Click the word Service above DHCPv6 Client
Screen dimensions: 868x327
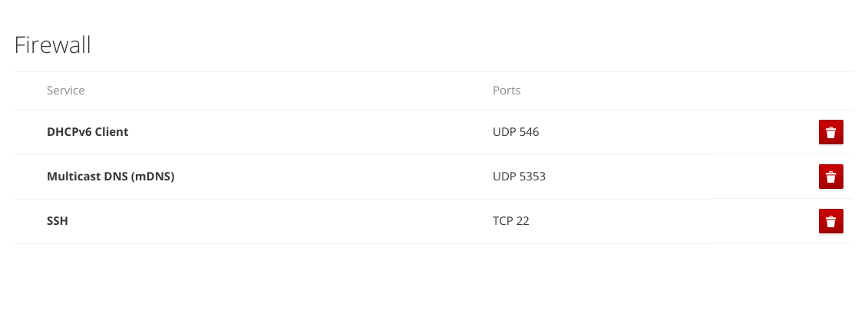tap(66, 90)
